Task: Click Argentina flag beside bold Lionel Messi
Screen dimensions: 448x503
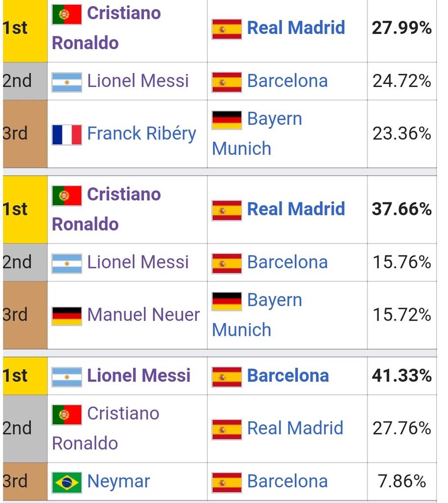Action: click(x=67, y=377)
